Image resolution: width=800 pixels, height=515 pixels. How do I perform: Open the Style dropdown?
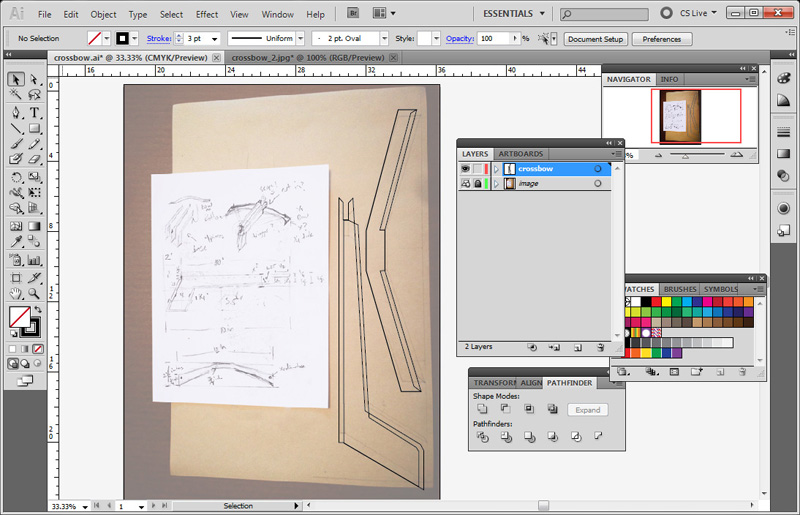pos(436,38)
